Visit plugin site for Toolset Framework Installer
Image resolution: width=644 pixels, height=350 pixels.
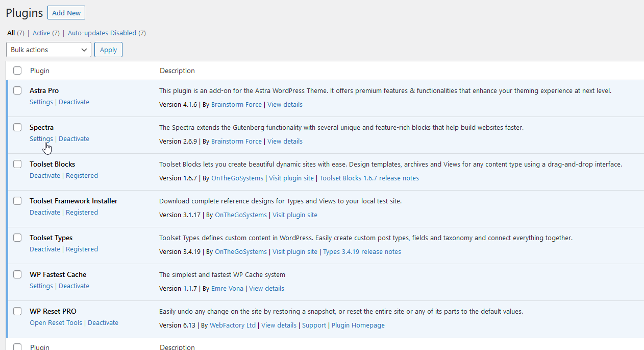(295, 215)
